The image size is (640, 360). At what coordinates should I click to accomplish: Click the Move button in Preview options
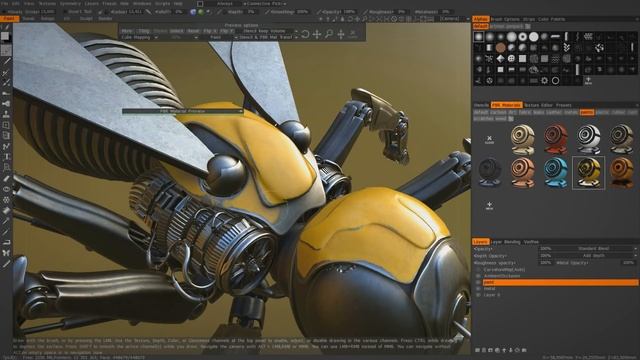coord(127,31)
